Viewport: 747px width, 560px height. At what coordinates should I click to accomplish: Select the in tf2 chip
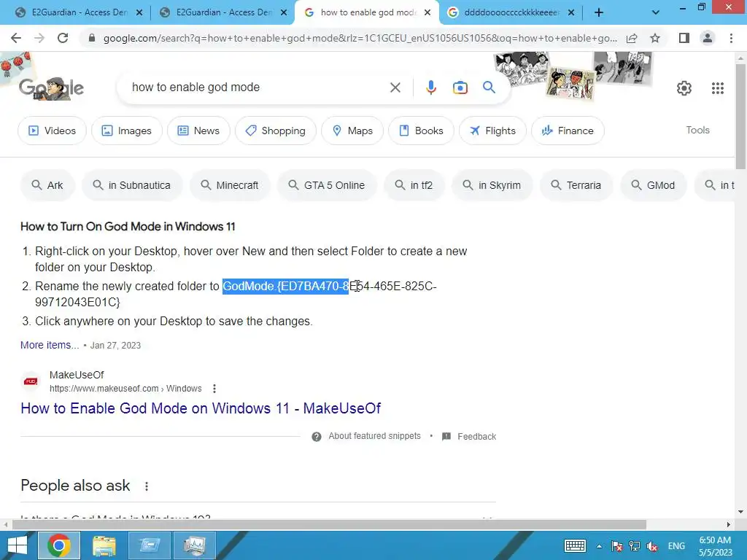[x=414, y=185]
